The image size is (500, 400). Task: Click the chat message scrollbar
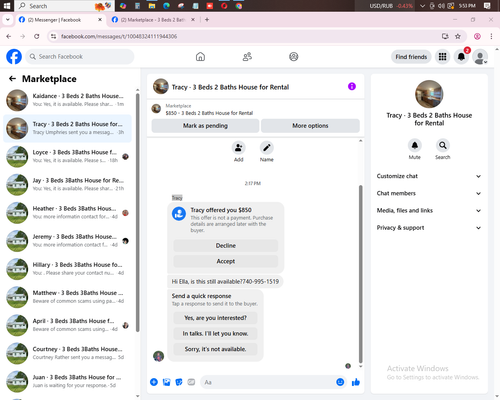coord(360,274)
